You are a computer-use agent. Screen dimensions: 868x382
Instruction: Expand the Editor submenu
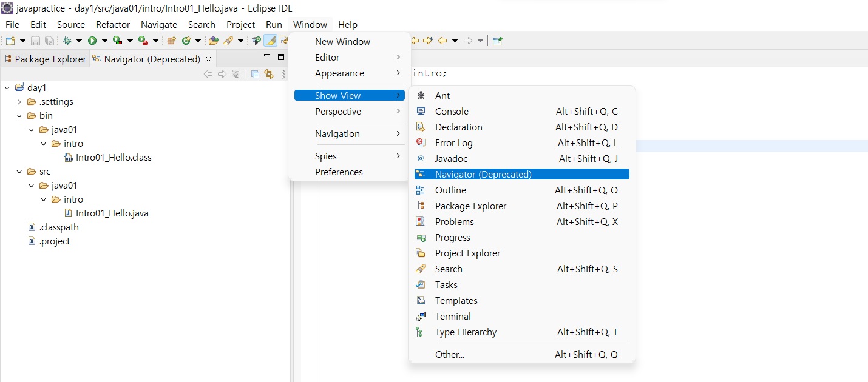coord(350,58)
